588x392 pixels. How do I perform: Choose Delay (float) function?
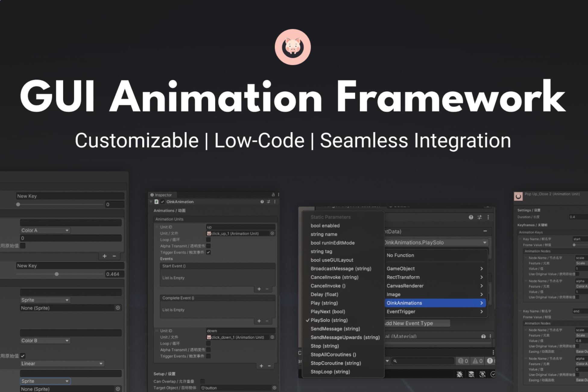[324, 294]
